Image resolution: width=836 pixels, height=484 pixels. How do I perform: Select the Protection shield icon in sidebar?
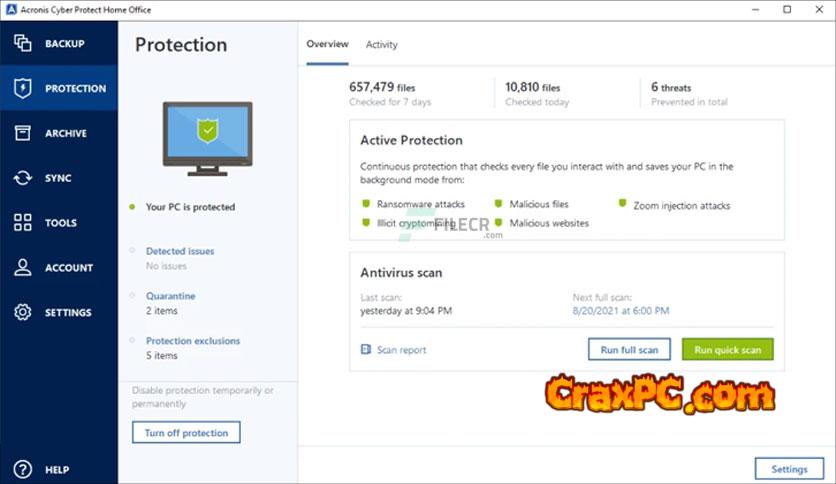point(22,88)
